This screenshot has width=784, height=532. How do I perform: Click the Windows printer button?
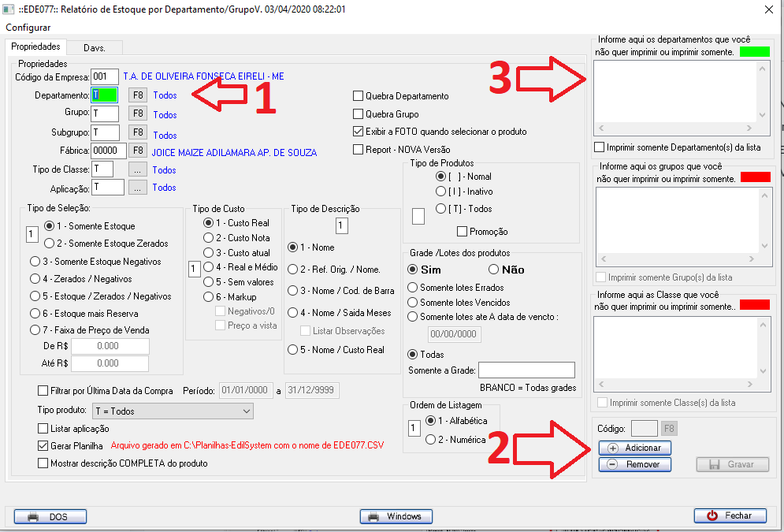click(396, 516)
